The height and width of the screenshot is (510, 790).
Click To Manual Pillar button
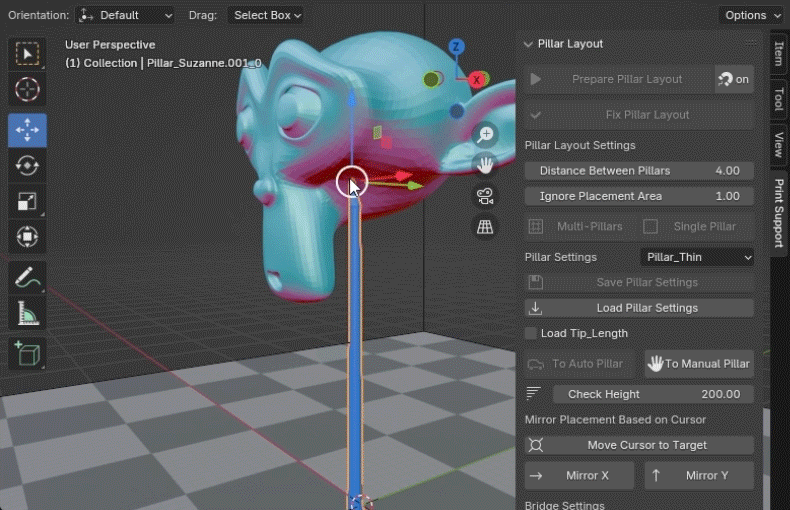(699, 364)
